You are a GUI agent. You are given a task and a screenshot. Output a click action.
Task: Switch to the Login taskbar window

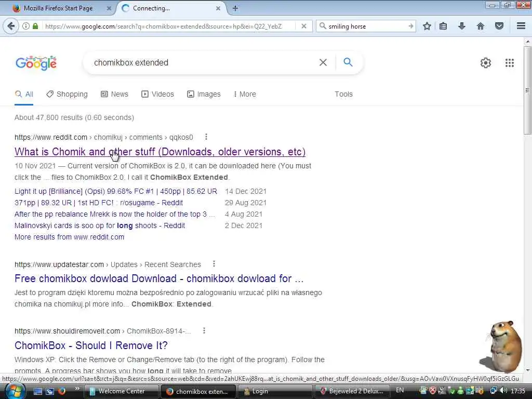274,391
